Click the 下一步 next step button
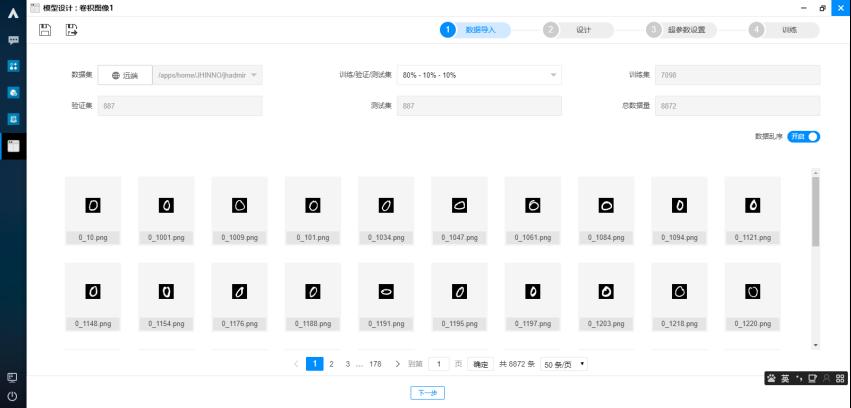Viewport: 851px width, 408px height. pos(428,393)
